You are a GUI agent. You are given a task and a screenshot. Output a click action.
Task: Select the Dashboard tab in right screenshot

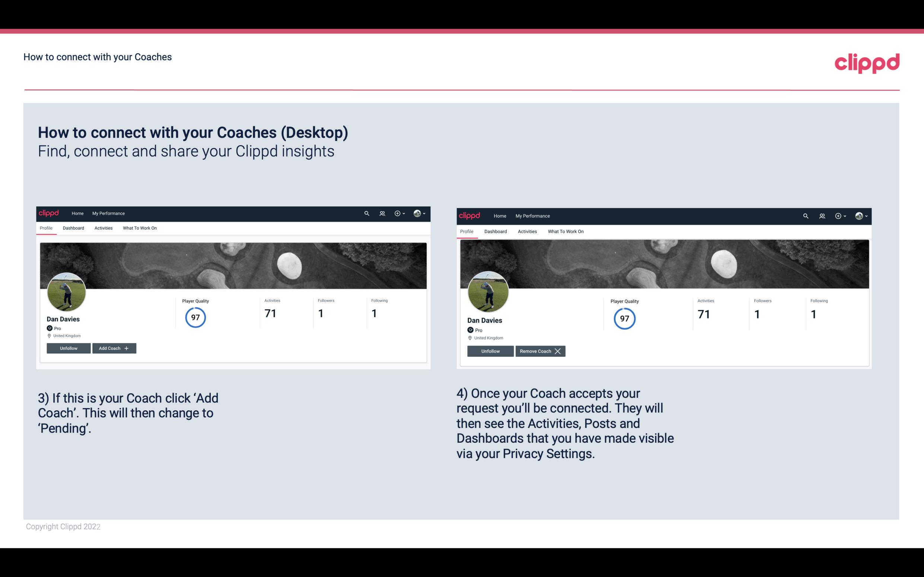coord(495,231)
